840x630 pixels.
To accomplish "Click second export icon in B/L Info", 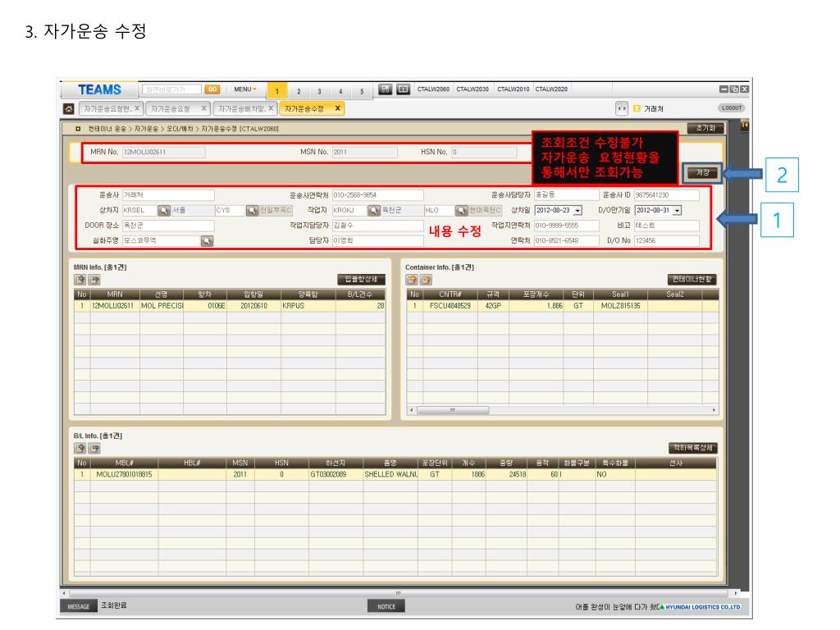I will pyautogui.click(x=94, y=449).
